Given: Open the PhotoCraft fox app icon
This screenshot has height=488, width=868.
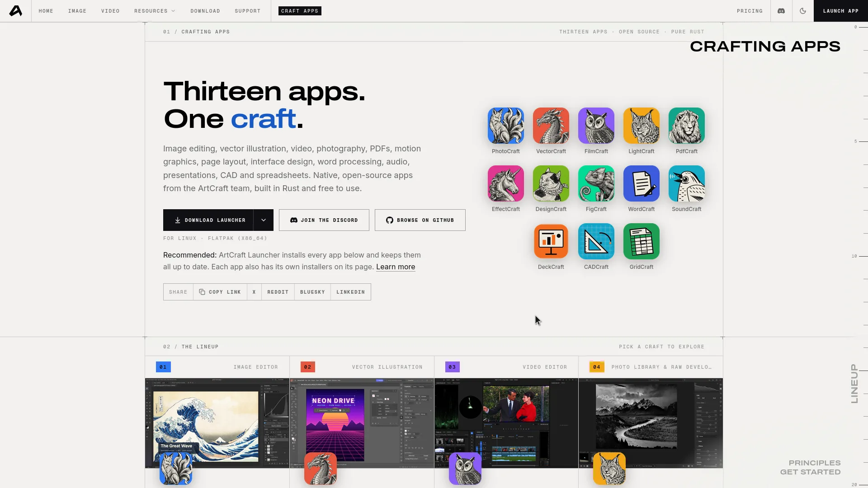Looking at the screenshot, I should [x=505, y=126].
